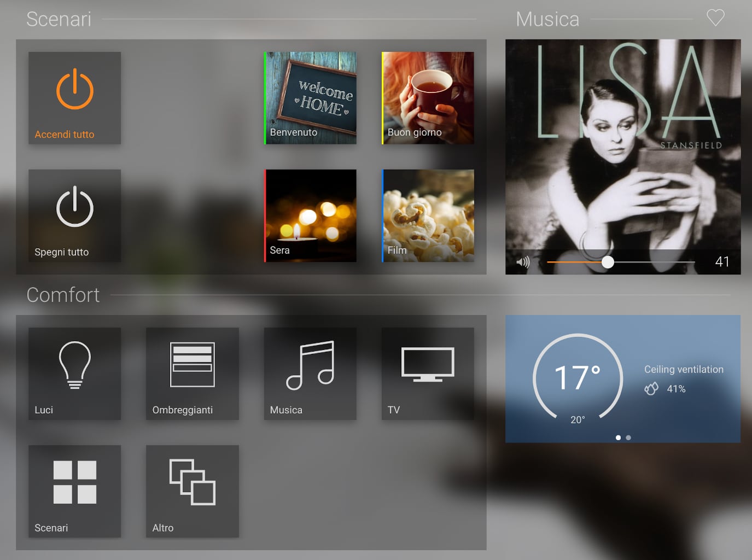
Task: Activate the Sera candle scene
Action: [310, 215]
